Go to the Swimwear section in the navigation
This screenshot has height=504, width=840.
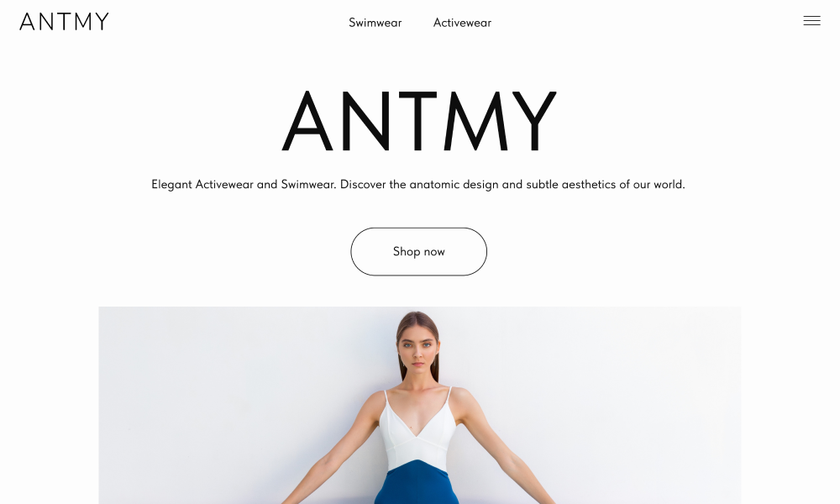(375, 23)
